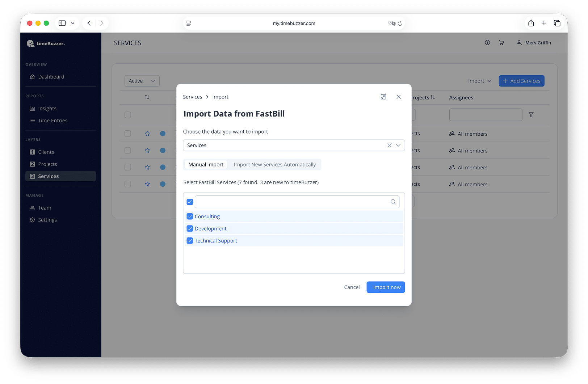Open the Merv Griffin user menu
This screenshot has height=384, width=588.
click(534, 43)
